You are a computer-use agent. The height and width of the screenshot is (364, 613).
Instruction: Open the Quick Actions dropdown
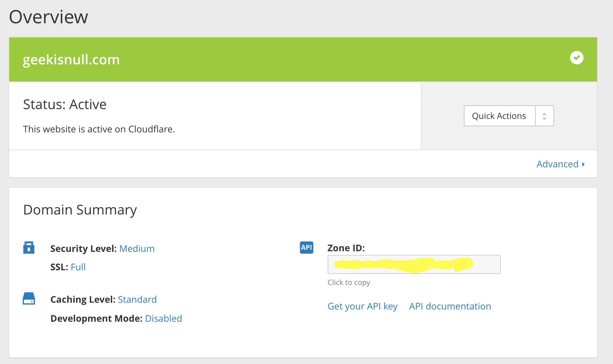508,116
